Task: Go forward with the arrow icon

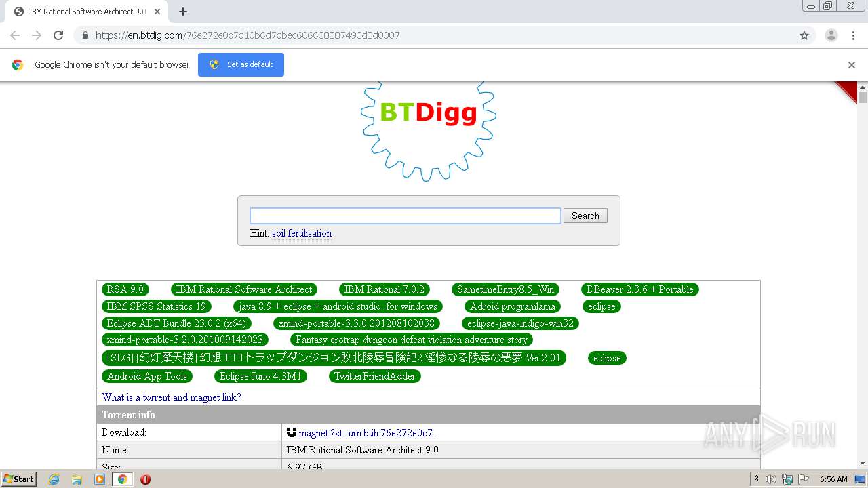Action: (37, 35)
